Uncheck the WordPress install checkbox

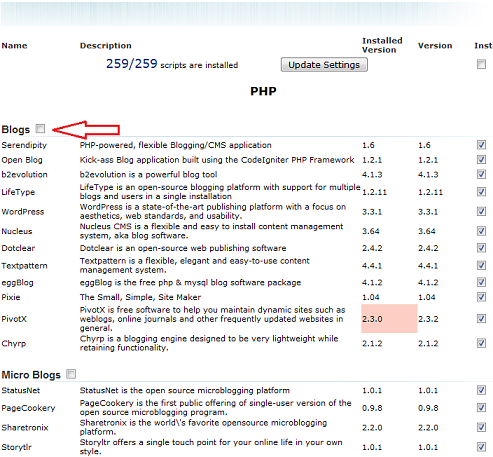click(x=481, y=211)
